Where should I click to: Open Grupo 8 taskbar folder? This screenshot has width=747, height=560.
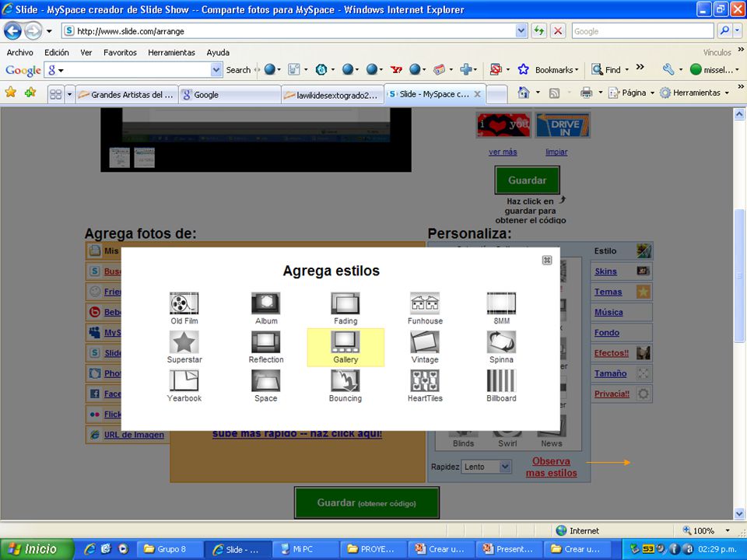(x=170, y=549)
